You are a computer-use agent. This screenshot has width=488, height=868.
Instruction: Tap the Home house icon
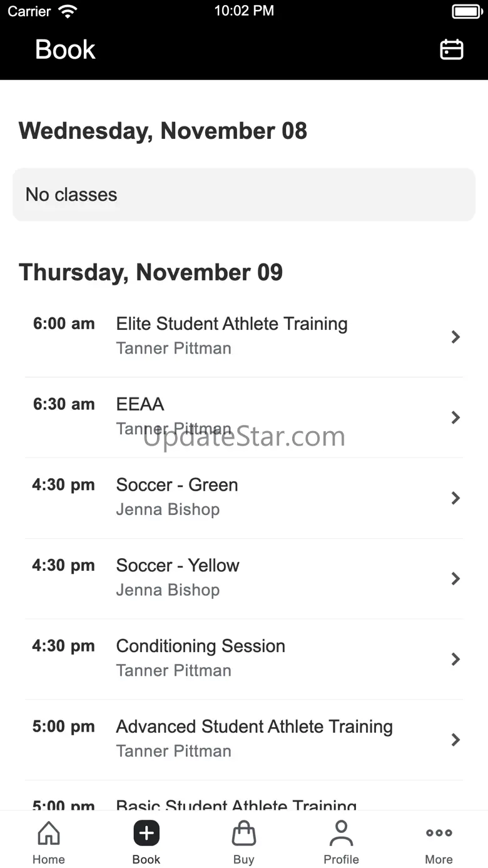(49, 833)
